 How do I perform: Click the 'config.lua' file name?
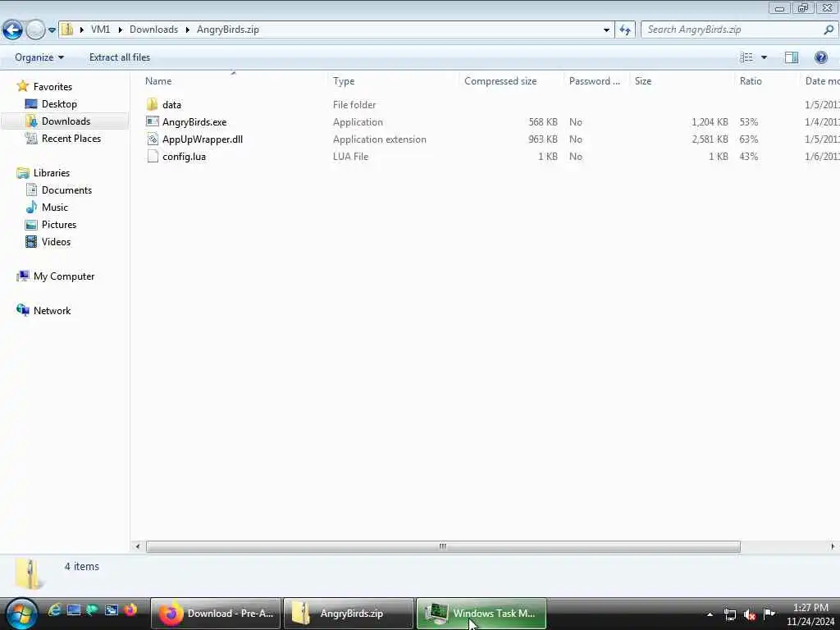[x=184, y=157]
